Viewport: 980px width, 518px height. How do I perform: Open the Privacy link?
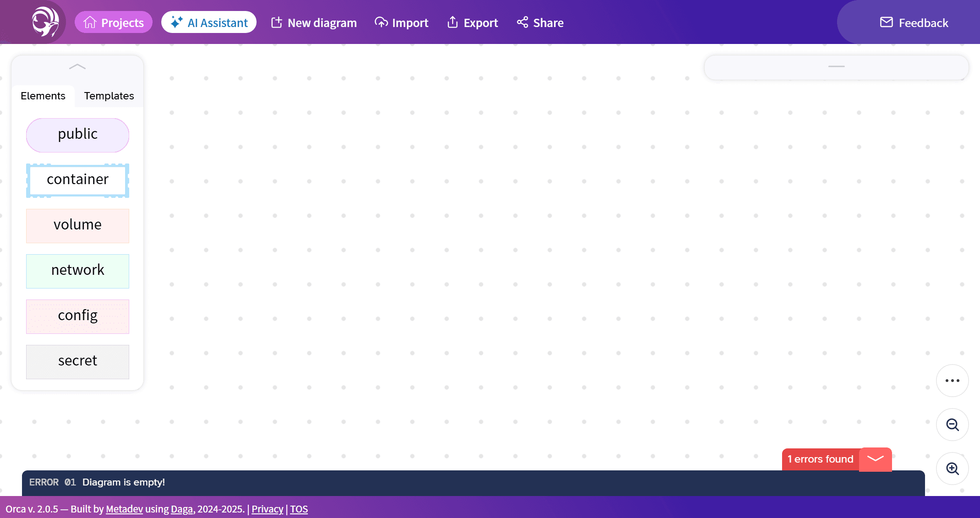pyautogui.click(x=267, y=509)
